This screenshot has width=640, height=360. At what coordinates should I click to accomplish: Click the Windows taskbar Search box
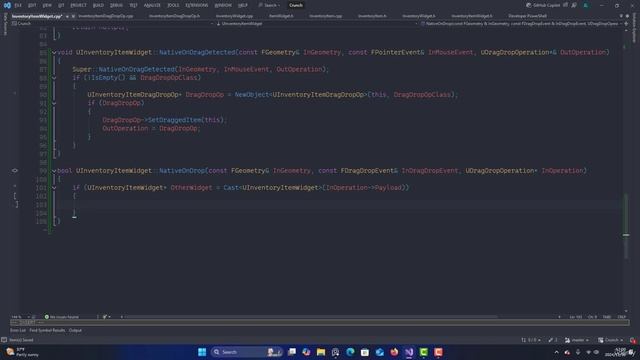(x=247, y=352)
